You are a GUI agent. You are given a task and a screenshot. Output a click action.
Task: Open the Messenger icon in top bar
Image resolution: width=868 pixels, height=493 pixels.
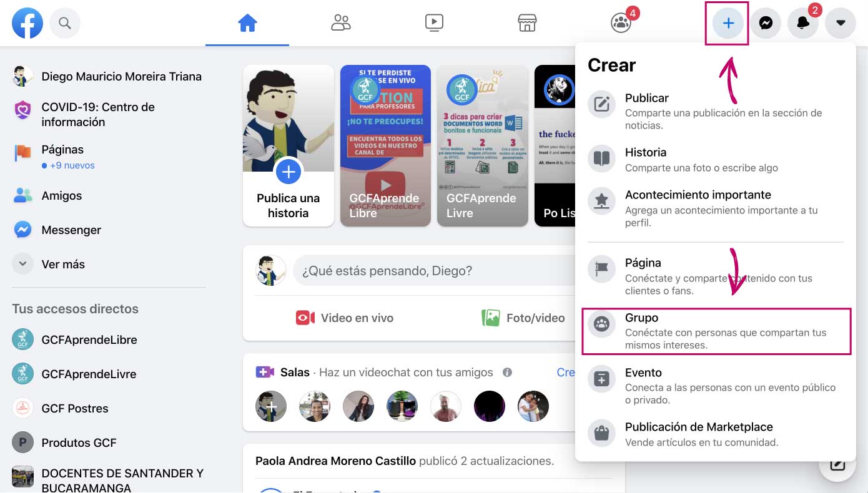point(766,24)
